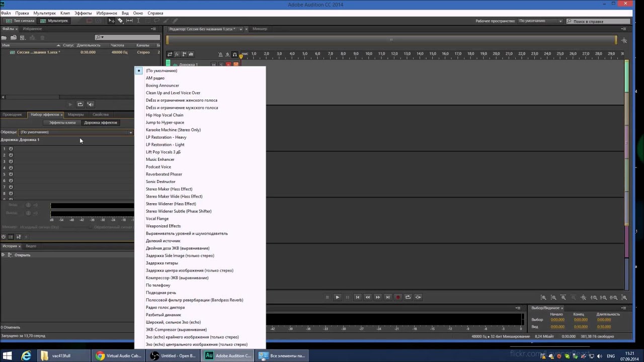Click the Windows Start button
Image resolution: width=644 pixels, height=362 pixels.
(7, 355)
